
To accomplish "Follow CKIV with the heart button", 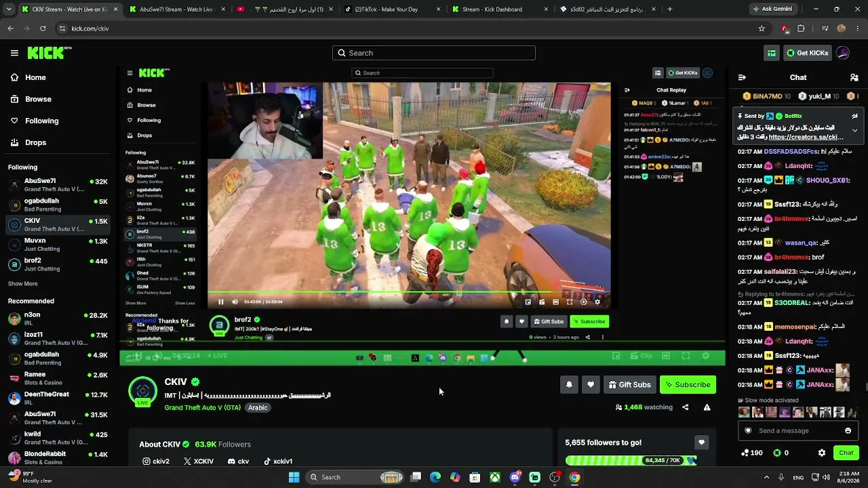I will 591,384.
